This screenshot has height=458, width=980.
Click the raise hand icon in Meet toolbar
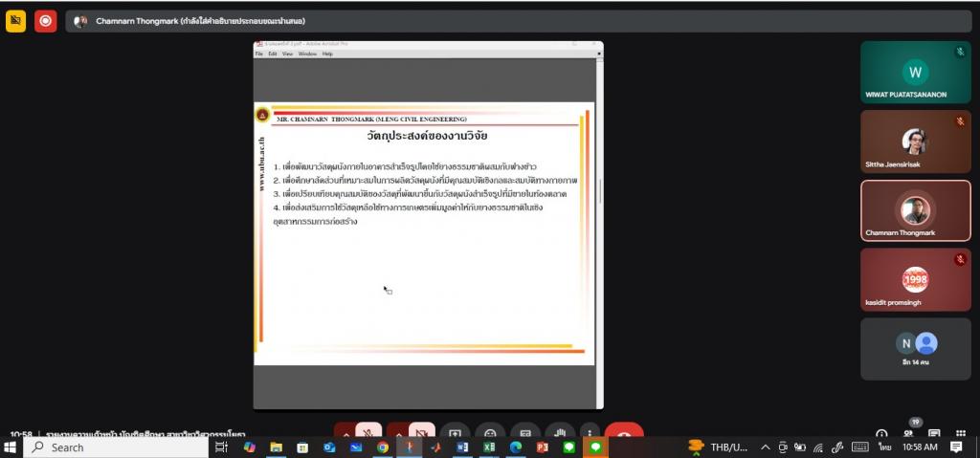pos(560,433)
